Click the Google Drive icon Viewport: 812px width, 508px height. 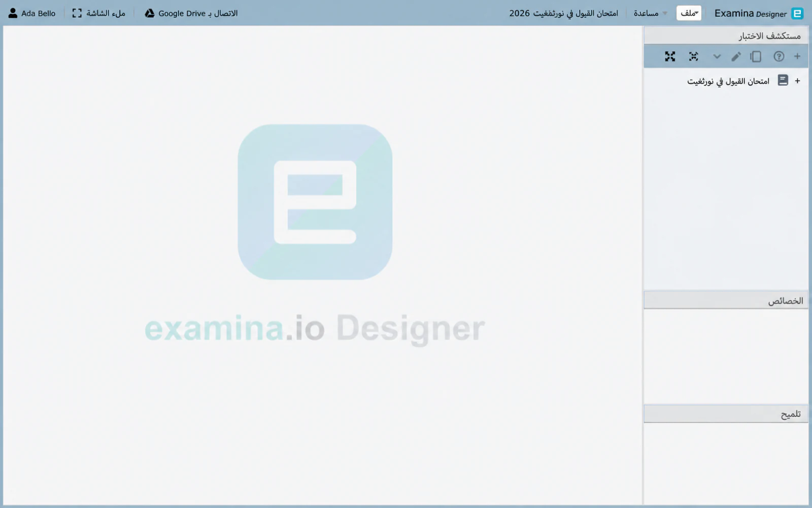coord(150,13)
